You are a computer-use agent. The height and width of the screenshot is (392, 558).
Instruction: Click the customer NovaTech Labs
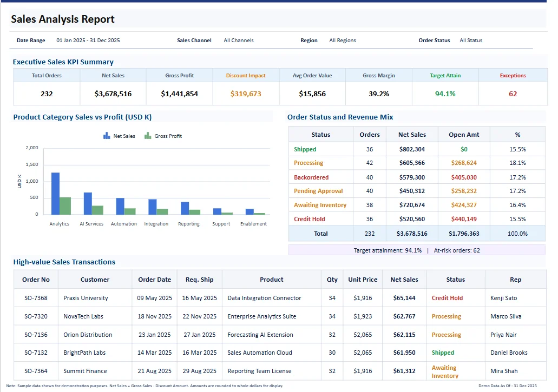point(83,316)
